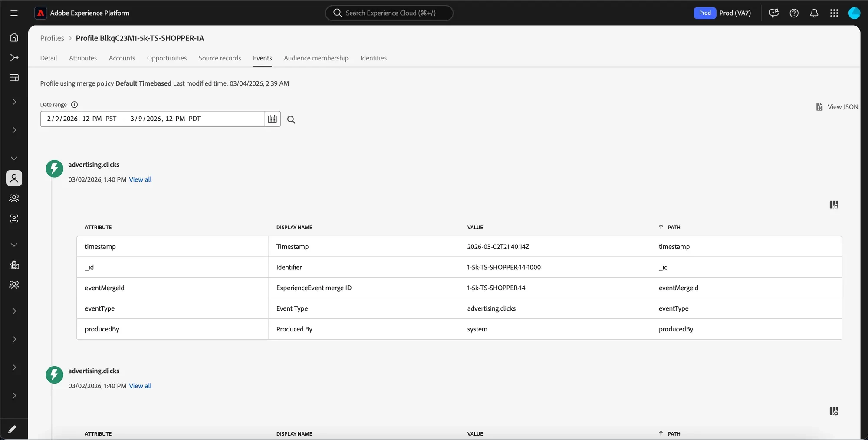Image resolution: width=868 pixels, height=440 pixels.
Task: Open the building icon in left sidebar
Action: click(14, 265)
